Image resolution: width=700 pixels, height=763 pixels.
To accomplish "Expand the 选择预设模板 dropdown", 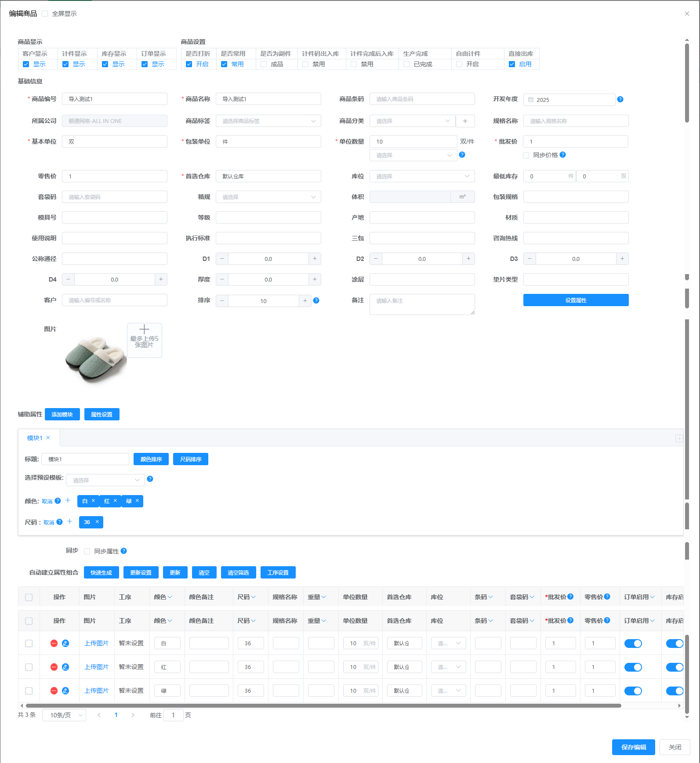I will (105, 480).
